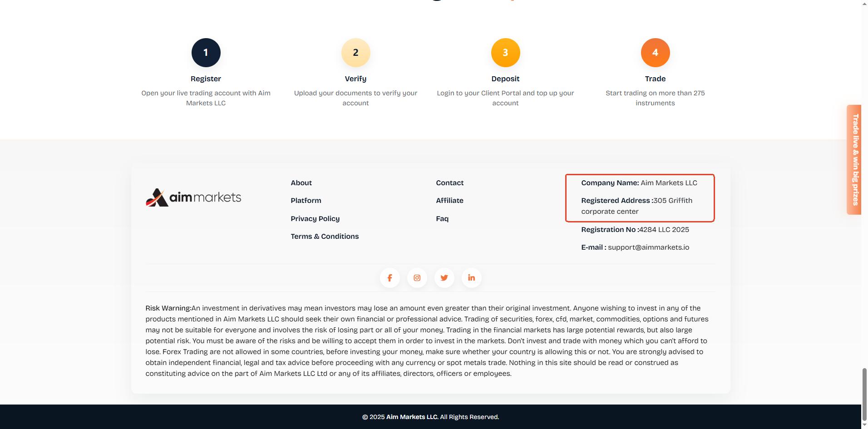Click the 'Company Name: Aim Markets LLC' line
The width and height of the screenshot is (868, 429).
click(639, 183)
